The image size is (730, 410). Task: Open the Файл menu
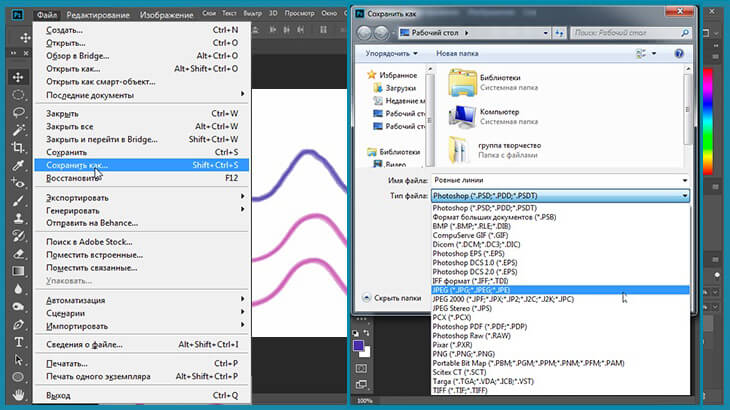pos(47,14)
